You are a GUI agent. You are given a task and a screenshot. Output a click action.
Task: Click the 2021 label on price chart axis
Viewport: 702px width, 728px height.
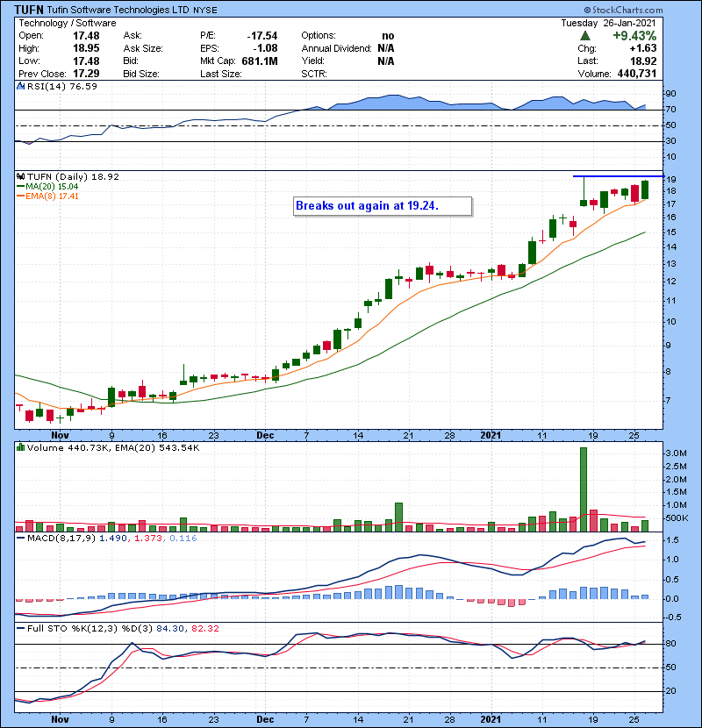click(x=492, y=434)
